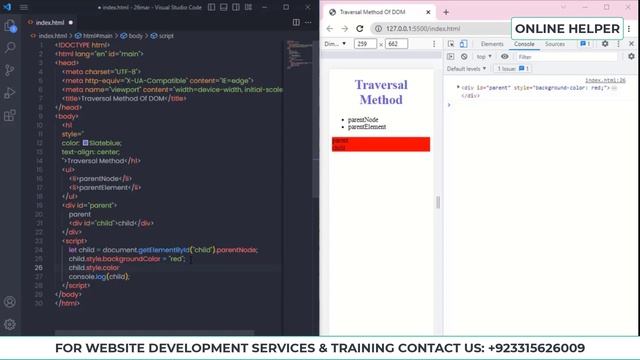
Task: Reload the browser page
Action: click(x=360, y=29)
